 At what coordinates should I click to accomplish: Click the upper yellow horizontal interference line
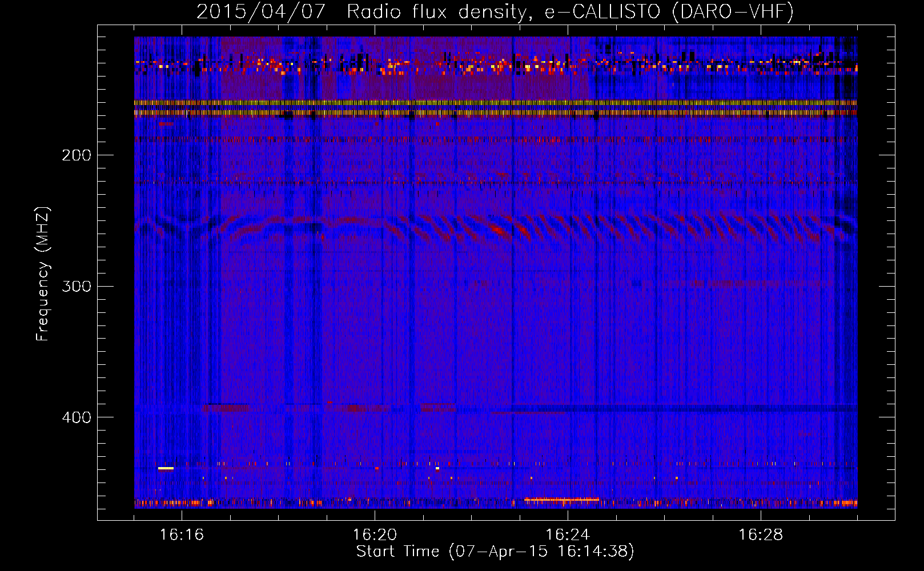(x=495, y=103)
